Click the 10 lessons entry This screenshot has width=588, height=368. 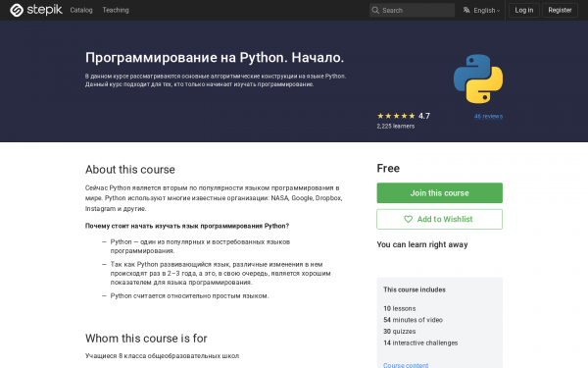click(x=400, y=308)
